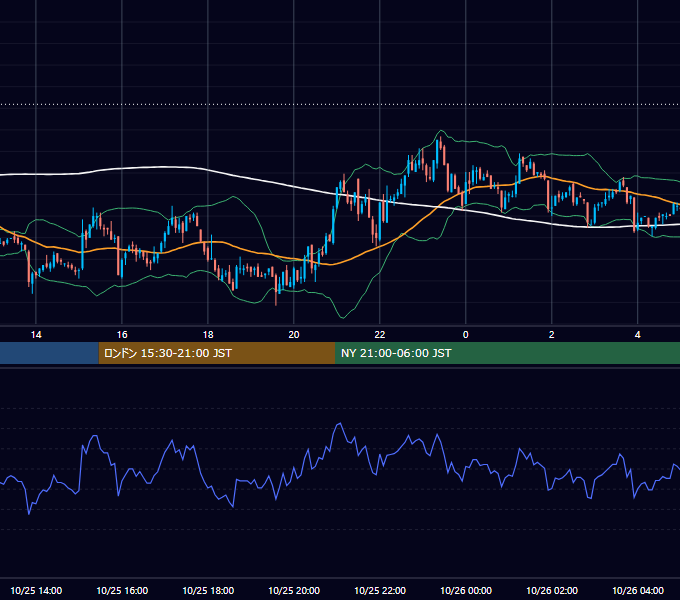Click the 10/25 16:00 date label
The height and width of the screenshot is (600, 680).
pyautogui.click(x=122, y=590)
